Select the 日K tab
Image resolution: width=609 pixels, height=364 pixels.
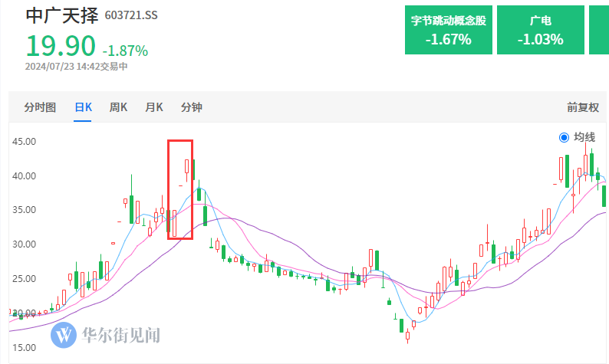pos(83,107)
